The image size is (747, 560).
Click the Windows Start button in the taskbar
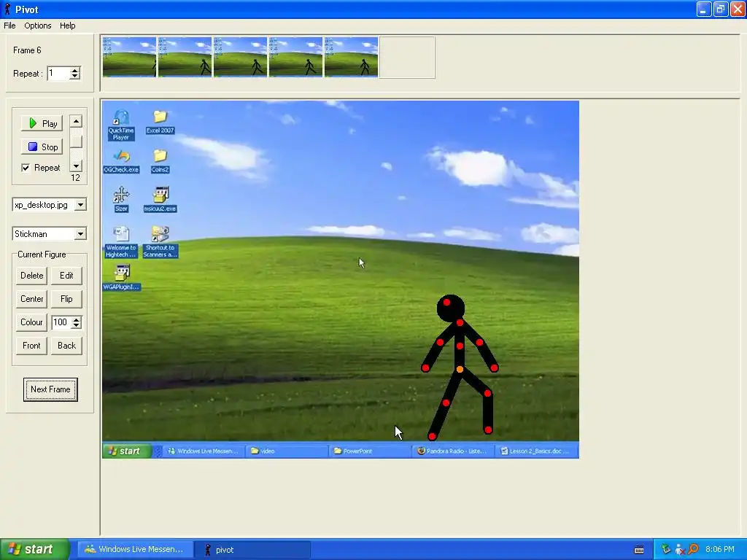(35, 549)
